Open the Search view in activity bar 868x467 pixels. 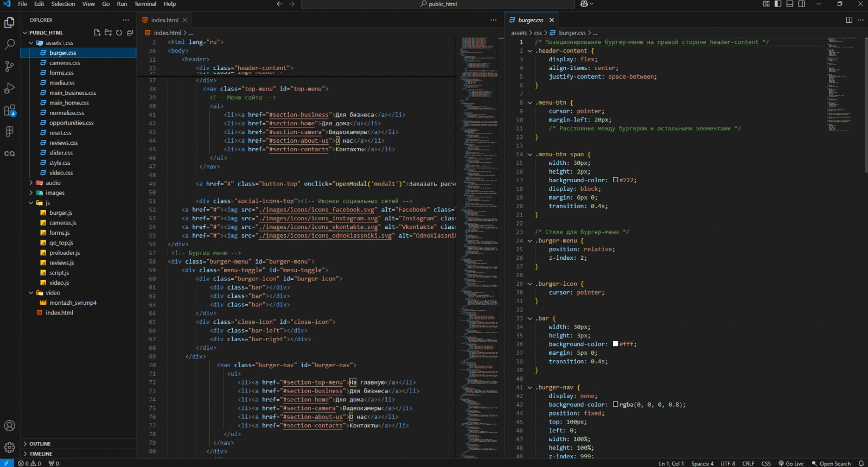coord(9,44)
